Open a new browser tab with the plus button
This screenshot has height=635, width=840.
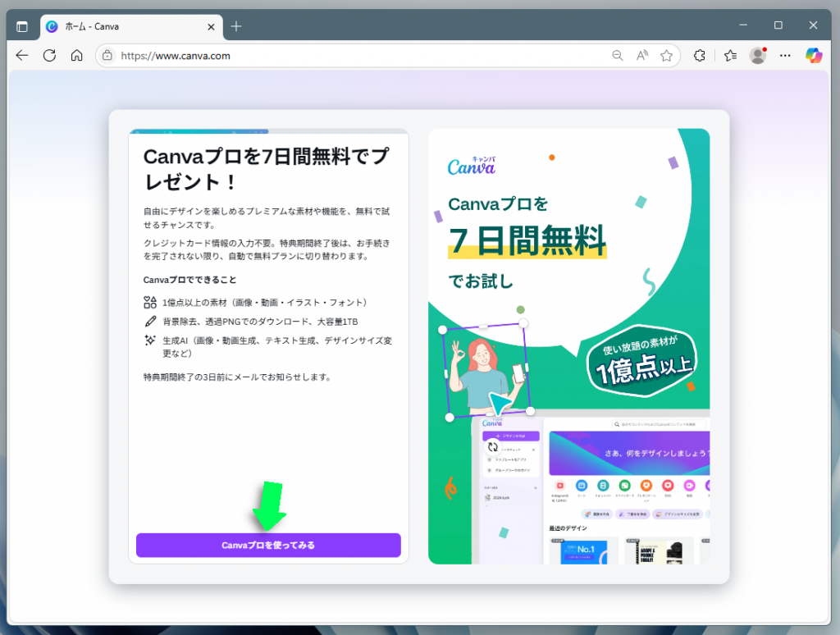[x=235, y=25]
